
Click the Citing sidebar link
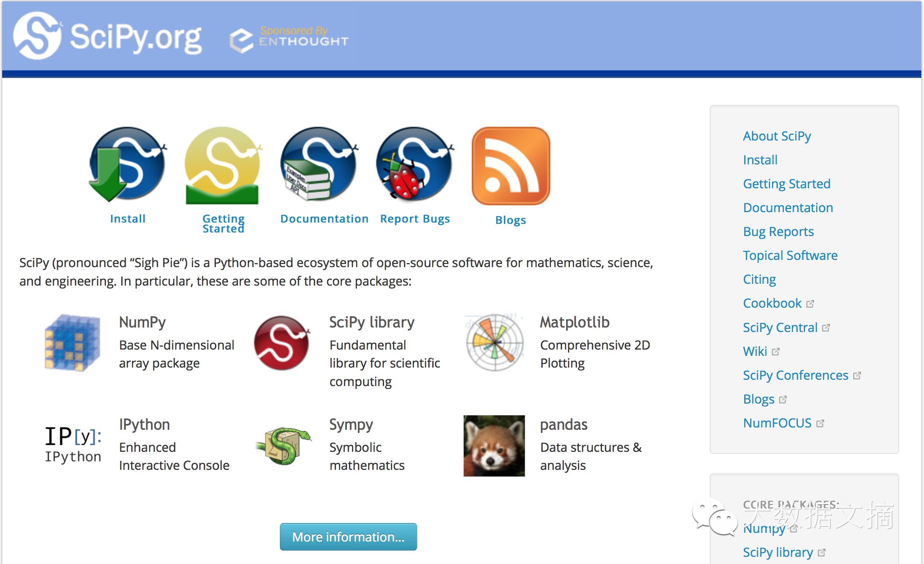[x=759, y=279]
